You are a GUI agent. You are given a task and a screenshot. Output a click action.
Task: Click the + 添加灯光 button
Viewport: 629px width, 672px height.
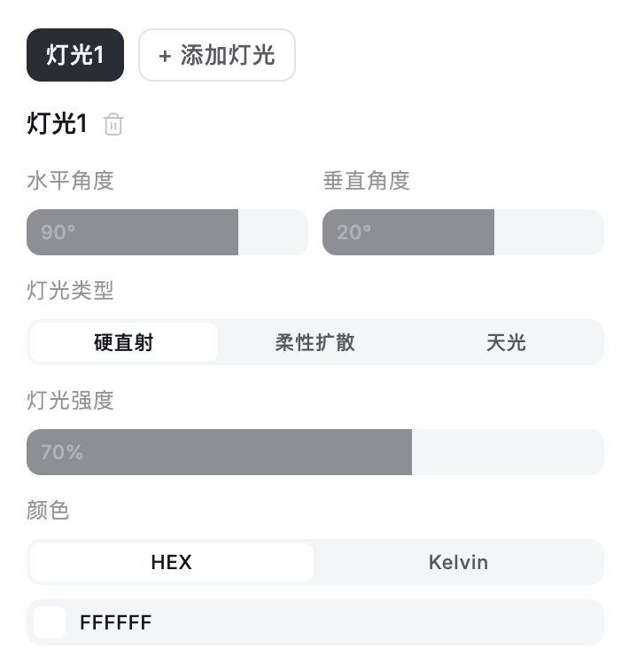click(217, 56)
